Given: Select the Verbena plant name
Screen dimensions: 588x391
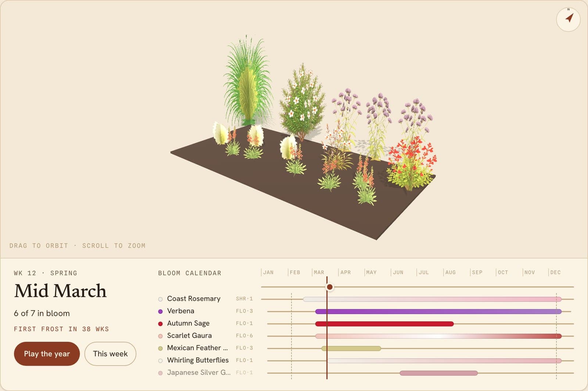Looking at the screenshot, I should click(x=180, y=311).
